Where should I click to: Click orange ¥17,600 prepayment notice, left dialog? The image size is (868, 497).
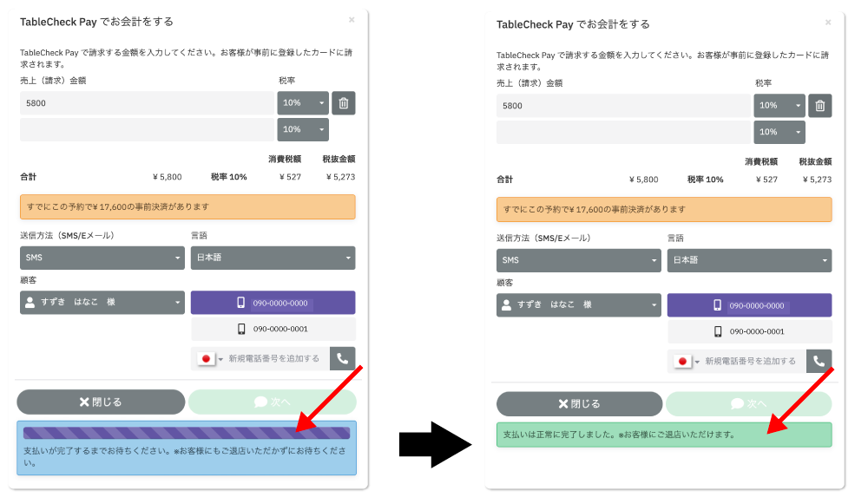click(x=187, y=207)
